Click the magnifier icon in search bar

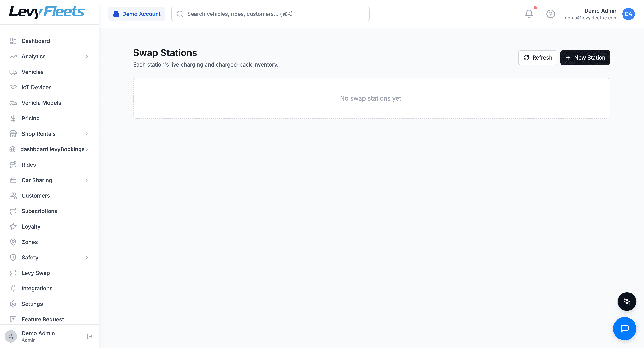[x=180, y=14]
